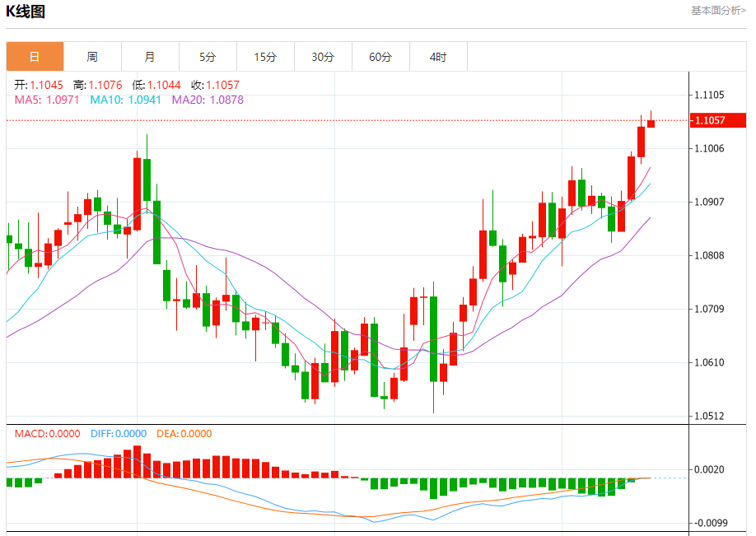Open the 15分 timeframe tab

coord(265,57)
